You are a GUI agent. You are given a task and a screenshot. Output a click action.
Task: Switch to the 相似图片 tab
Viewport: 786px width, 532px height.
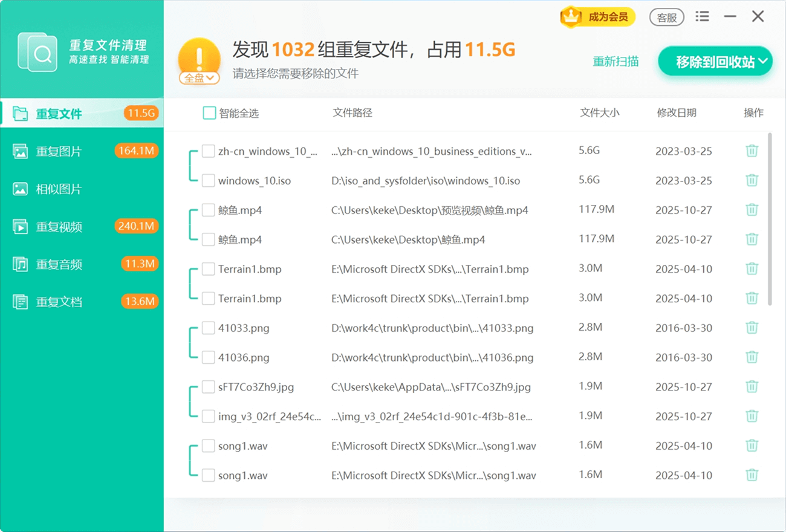[59, 189]
